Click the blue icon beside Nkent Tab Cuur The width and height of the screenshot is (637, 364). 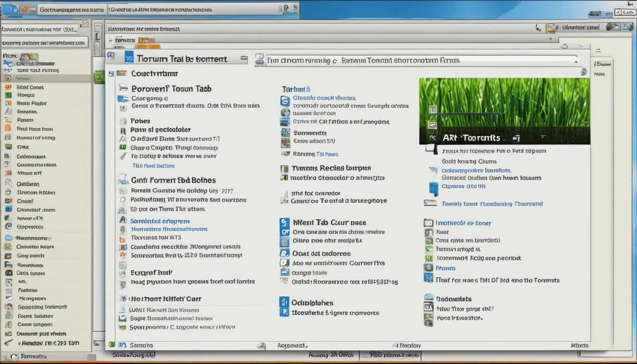[284, 222]
